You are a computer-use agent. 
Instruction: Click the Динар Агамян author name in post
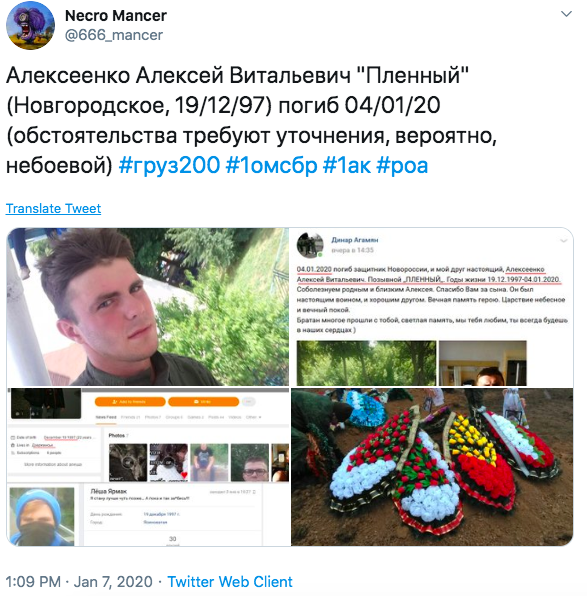[x=355, y=240]
